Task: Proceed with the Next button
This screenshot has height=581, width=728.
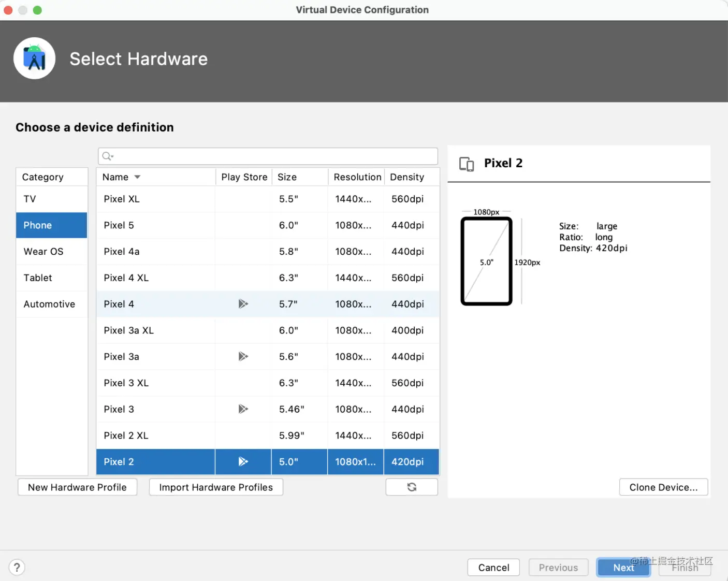Action: pyautogui.click(x=623, y=568)
